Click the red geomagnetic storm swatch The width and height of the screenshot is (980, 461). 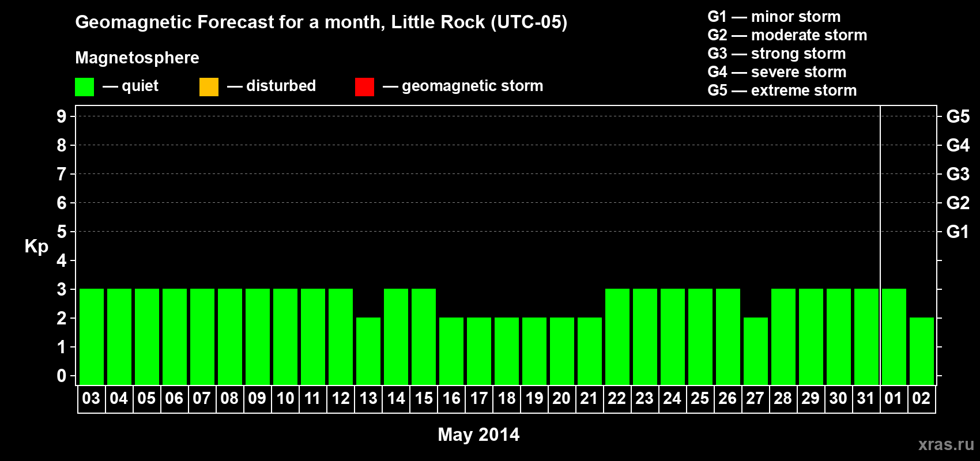tap(364, 87)
